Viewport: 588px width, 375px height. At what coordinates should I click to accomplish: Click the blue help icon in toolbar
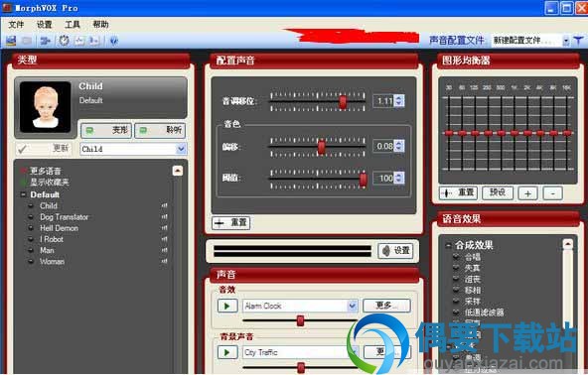tap(114, 41)
